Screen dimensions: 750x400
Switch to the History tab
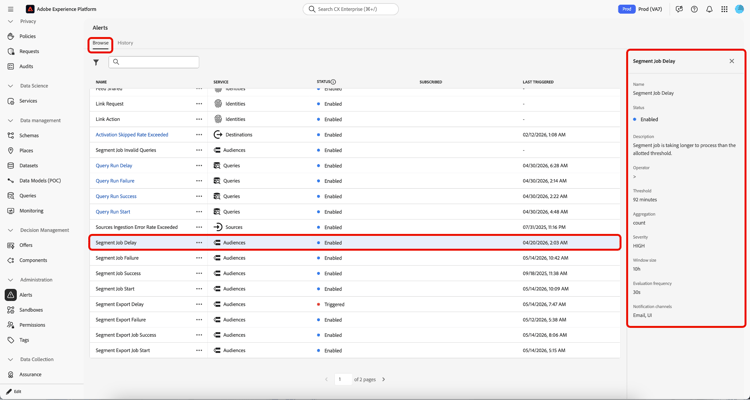(x=125, y=43)
